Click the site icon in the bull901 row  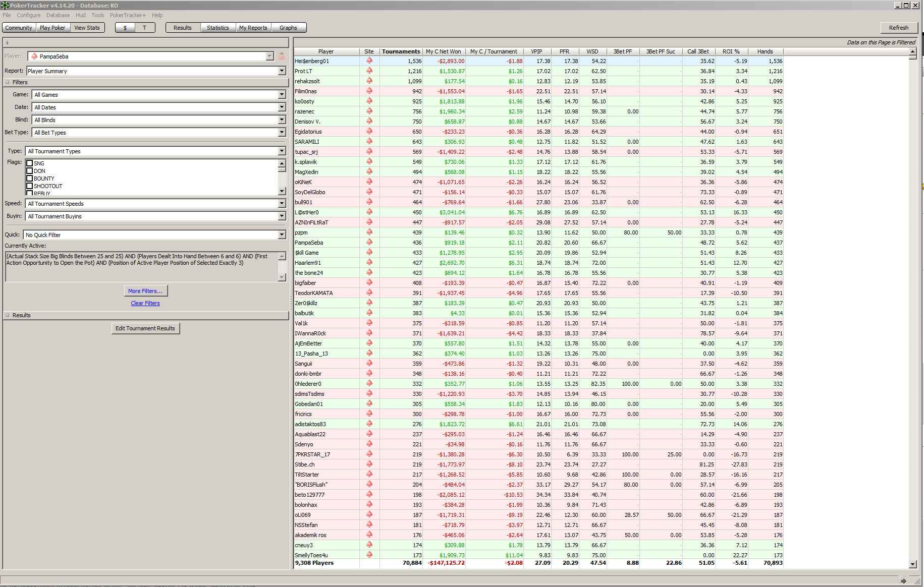tap(369, 202)
